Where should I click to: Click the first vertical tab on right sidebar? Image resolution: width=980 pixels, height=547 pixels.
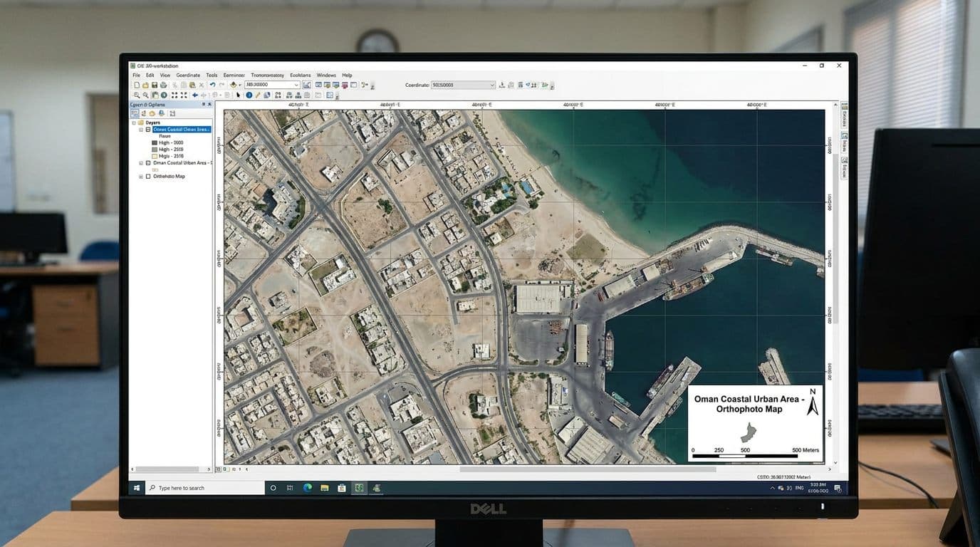[x=844, y=115]
